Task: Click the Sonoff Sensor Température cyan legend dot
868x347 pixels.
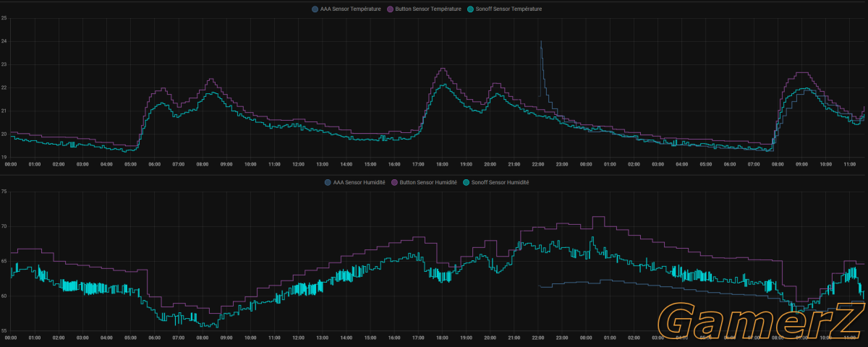Action: tap(470, 9)
